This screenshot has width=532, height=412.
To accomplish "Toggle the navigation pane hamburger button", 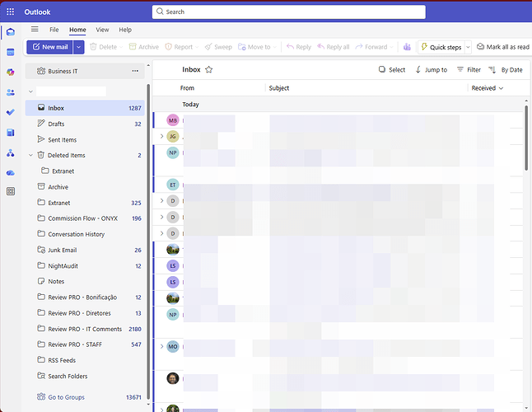I will [x=35, y=30].
